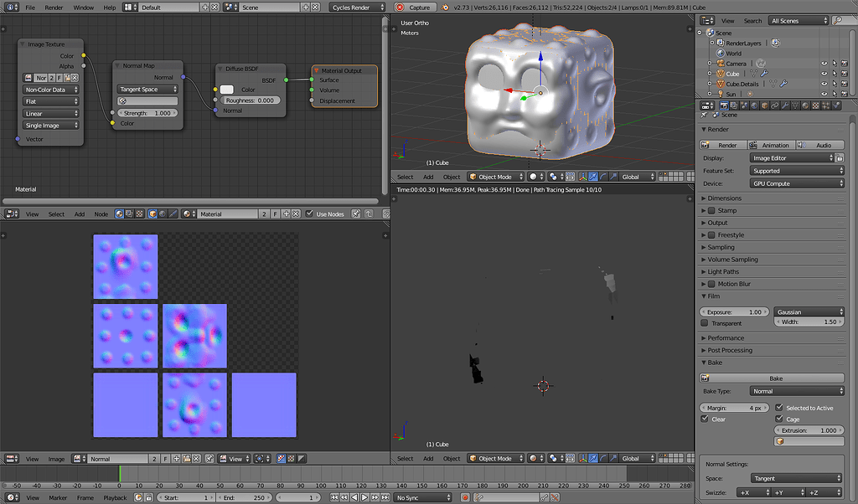Adjust the Strength field in Normal Map node
This screenshot has width=858, height=504.
coord(147,113)
